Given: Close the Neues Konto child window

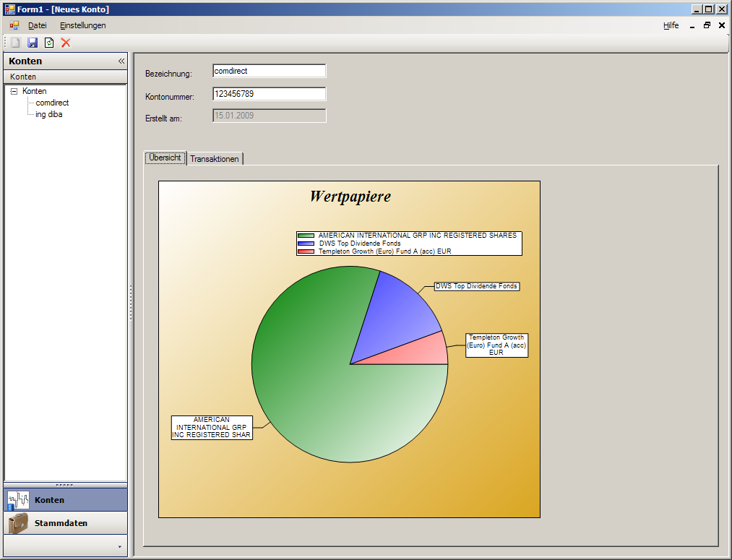Looking at the screenshot, I should (722, 25).
